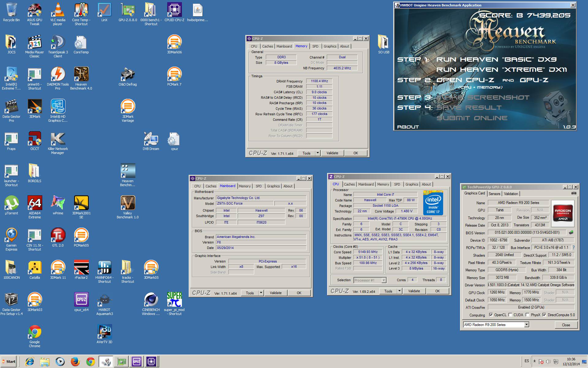Click OK in Mainboard CPU-Z window
The height and width of the screenshot is (368, 588).
[299, 293]
